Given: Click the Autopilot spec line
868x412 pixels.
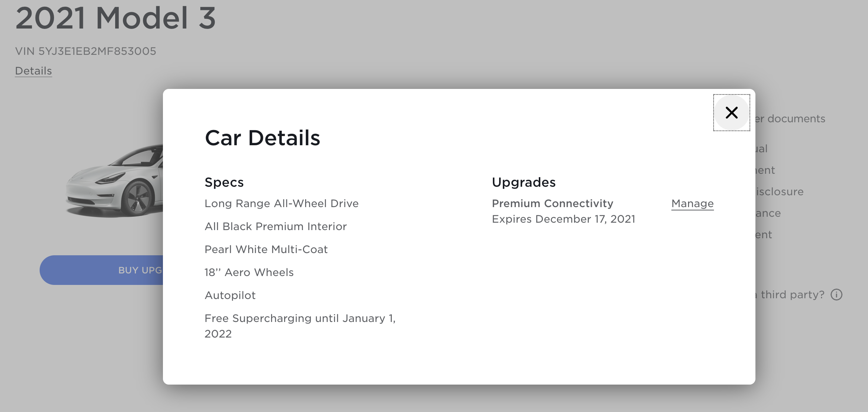Looking at the screenshot, I should pyautogui.click(x=230, y=295).
